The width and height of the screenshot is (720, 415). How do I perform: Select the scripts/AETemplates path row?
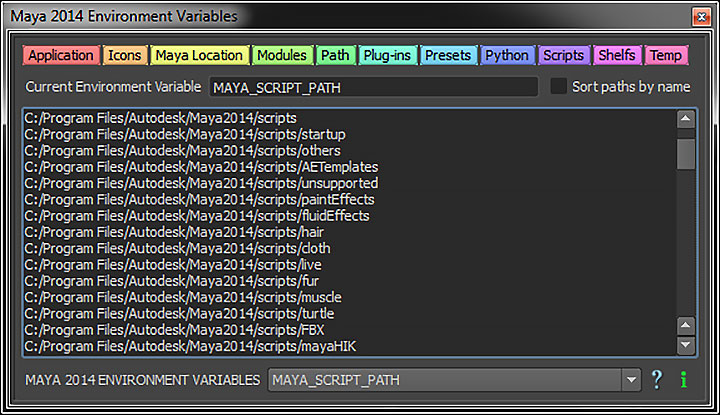[349, 167]
